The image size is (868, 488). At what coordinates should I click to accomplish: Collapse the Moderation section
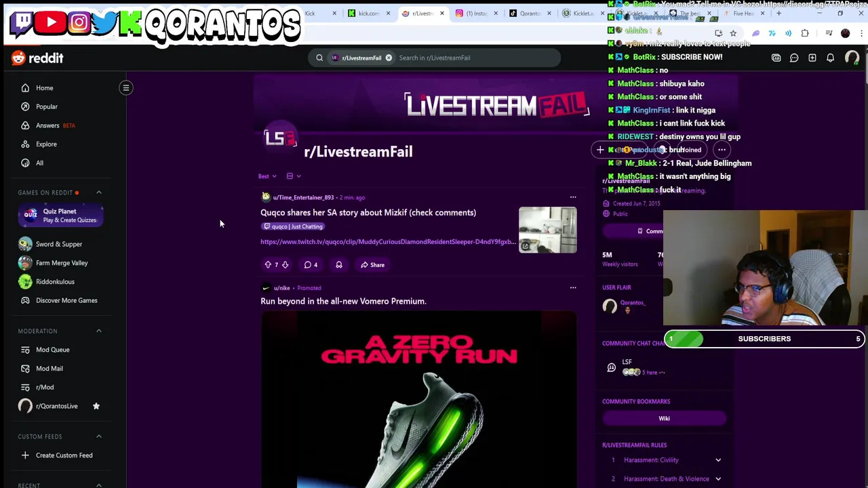98,331
